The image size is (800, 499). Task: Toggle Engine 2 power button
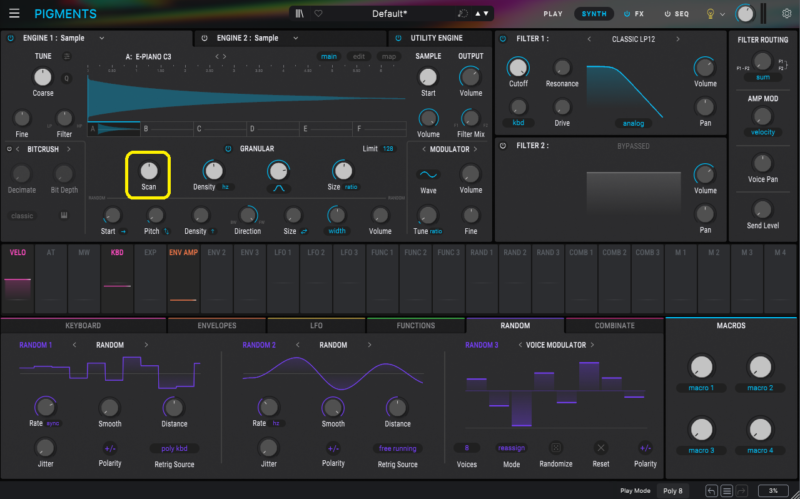(205, 38)
